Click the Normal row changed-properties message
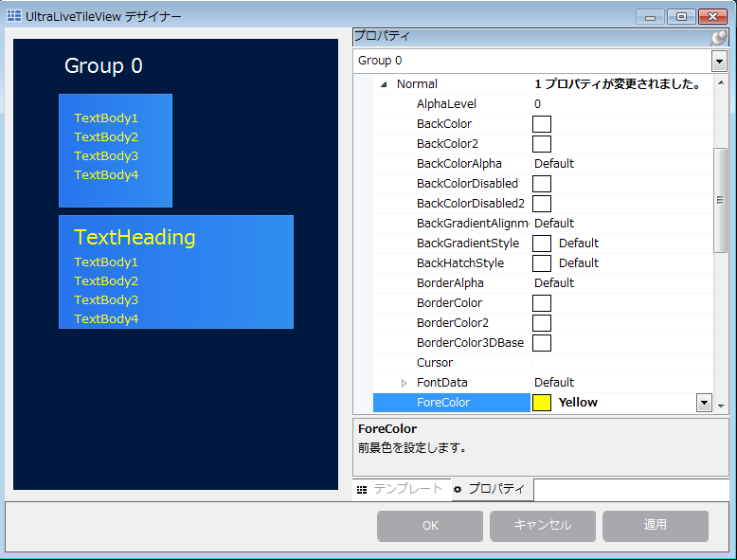Screen dimensions: 737x560 [617, 84]
